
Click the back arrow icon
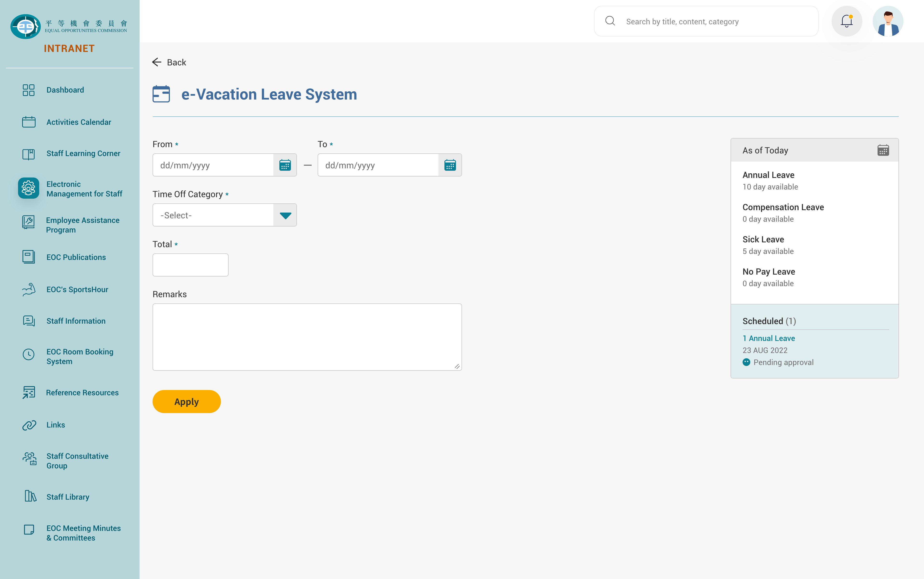click(x=156, y=62)
